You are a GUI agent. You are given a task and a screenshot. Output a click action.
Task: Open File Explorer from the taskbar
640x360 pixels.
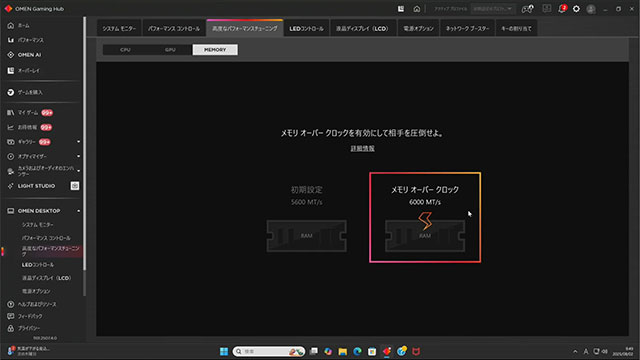click(x=342, y=351)
